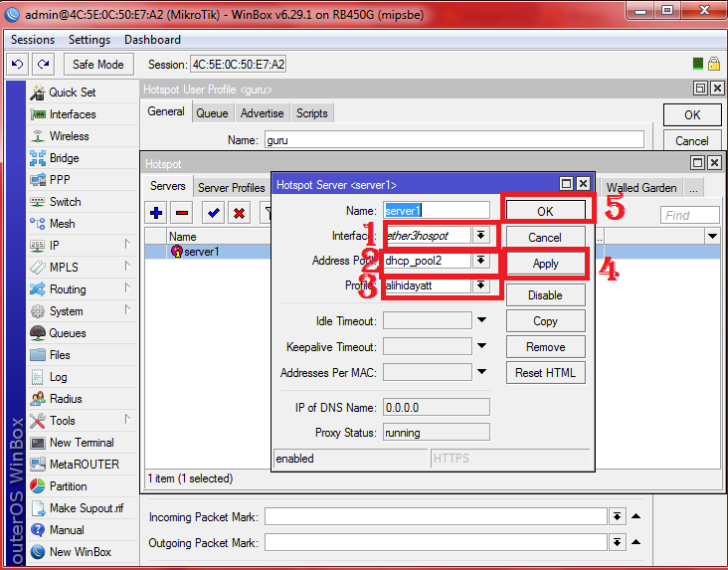Open the Interfaces menu item
Viewport: 728px width, 570px height.
[x=83, y=114]
